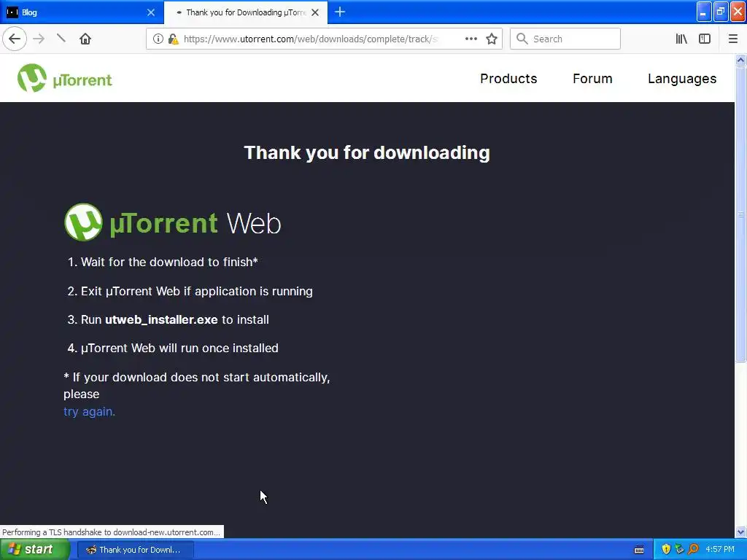Close the Blog tab

151,12
